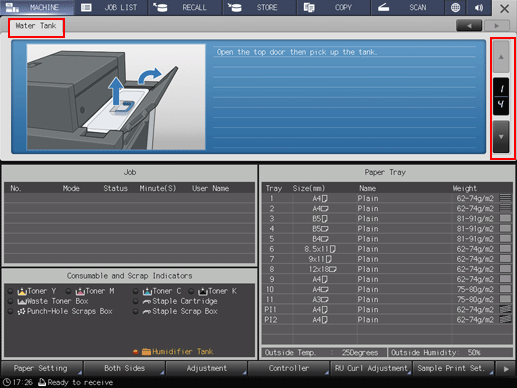The image size is (517, 388).
Task: Click the Toner Y status lamp
Action: 10,291
